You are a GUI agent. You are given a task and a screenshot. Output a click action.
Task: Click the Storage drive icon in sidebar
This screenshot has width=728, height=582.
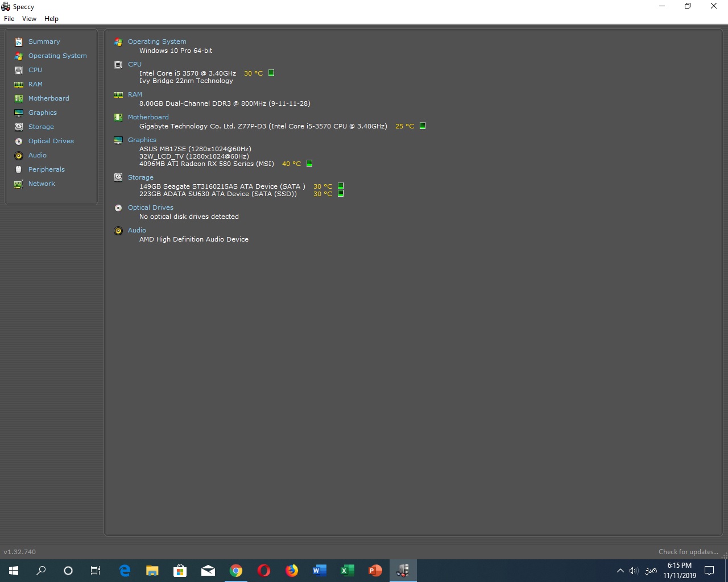[19, 127]
